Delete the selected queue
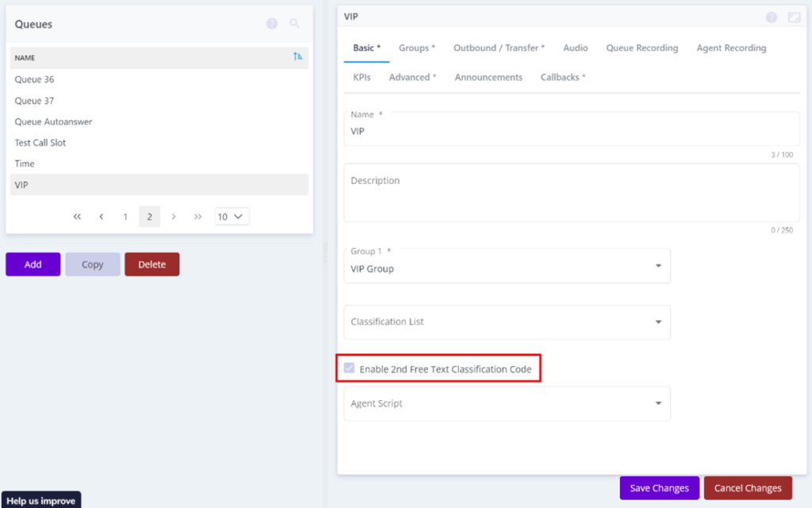The width and height of the screenshot is (812, 508). [151, 264]
